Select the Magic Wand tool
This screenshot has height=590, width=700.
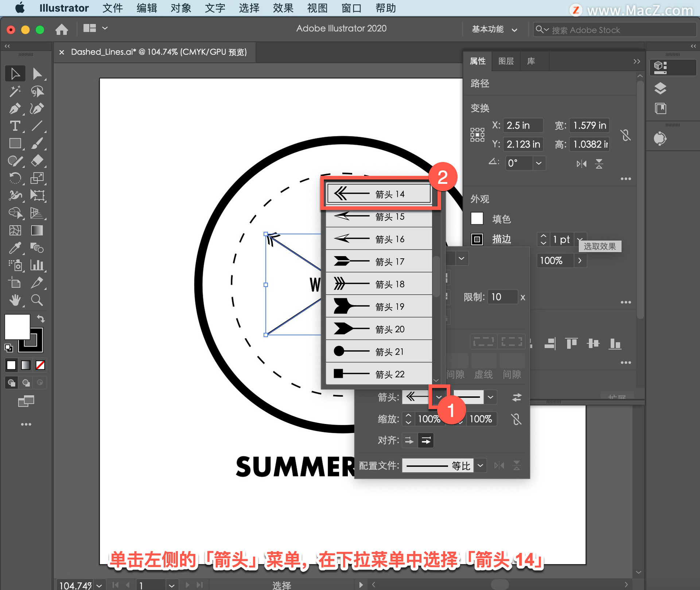pos(15,91)
